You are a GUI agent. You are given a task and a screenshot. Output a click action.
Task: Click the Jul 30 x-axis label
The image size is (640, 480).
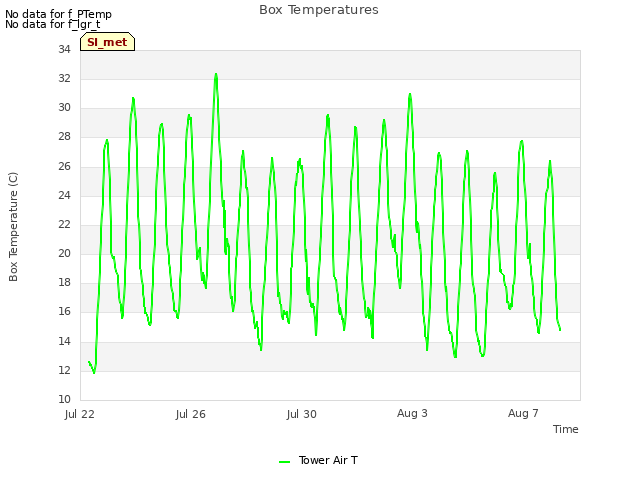pos(302,414)
